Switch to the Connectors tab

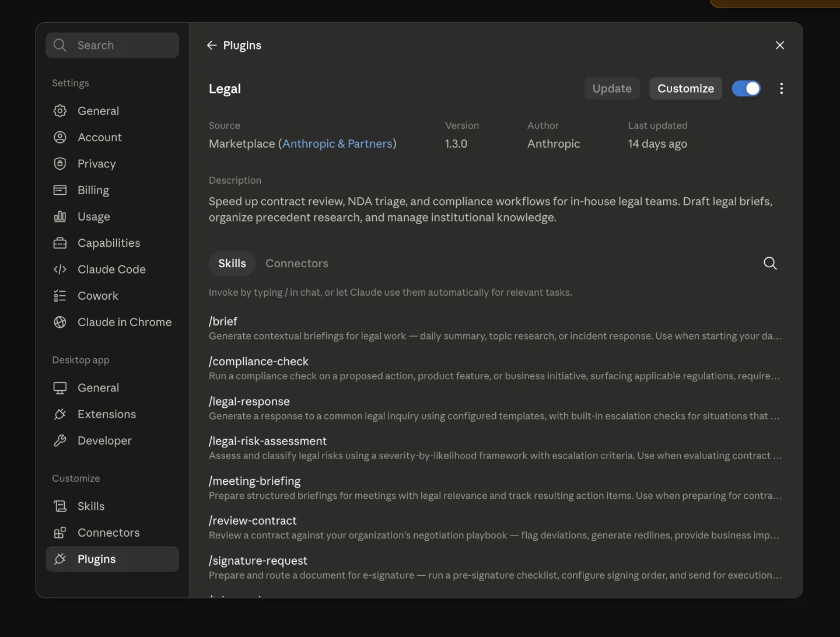coord(297,263)
